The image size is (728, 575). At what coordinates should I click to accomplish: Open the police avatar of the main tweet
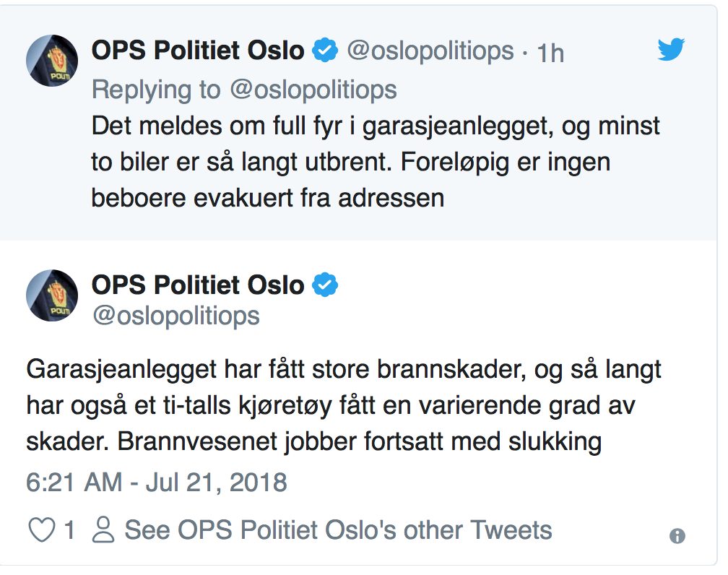[x=52, y=294]
